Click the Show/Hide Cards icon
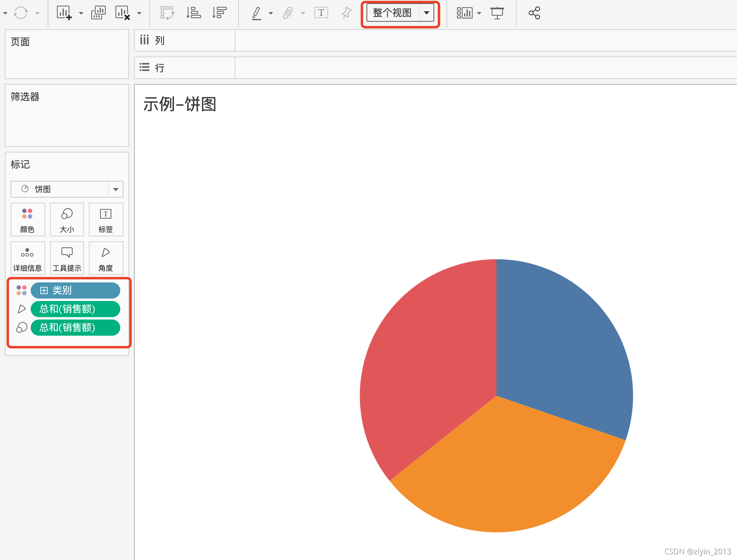This screenshot has height=560, width=737. 465,13
